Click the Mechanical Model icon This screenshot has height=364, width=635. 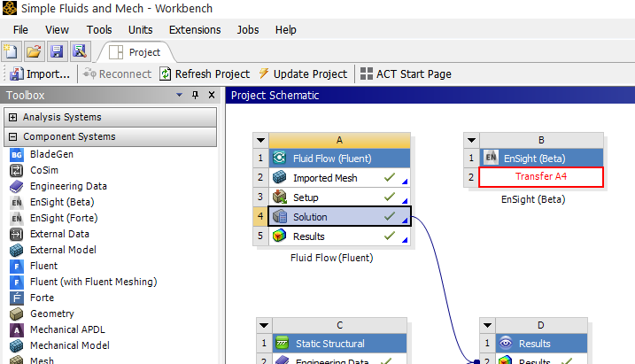point(17,345)
